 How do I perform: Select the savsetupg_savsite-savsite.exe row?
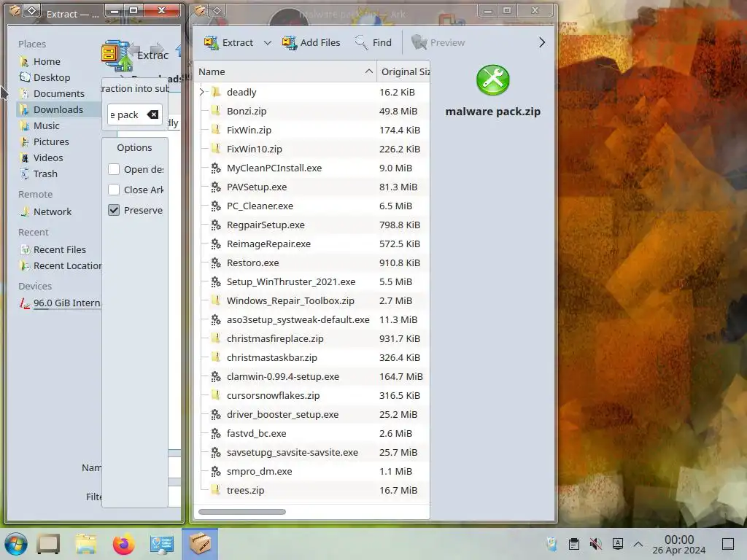pyautogui.click(x=312, y=452)
